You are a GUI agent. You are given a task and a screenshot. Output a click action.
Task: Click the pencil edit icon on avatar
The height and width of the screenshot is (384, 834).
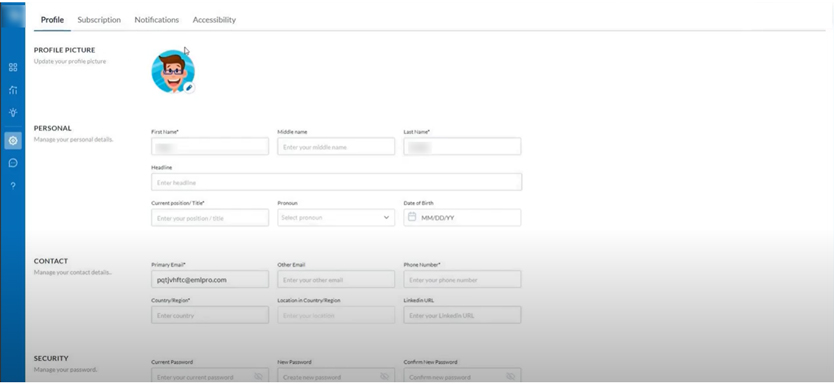(189, 87)
